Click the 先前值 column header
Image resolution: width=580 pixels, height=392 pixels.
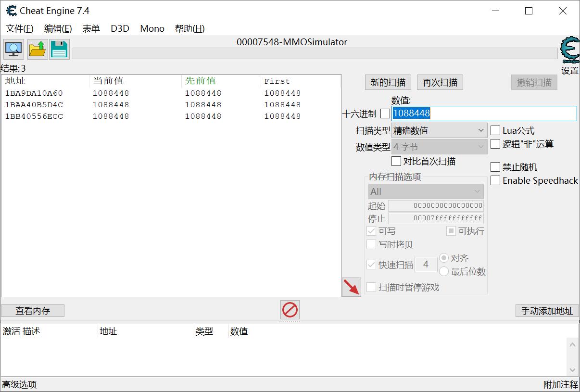click(x=221, y=81)
